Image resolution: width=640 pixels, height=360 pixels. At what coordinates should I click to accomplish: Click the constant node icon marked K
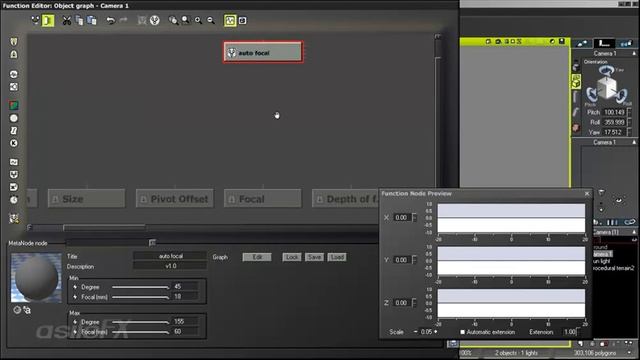[x=14, y=143]
